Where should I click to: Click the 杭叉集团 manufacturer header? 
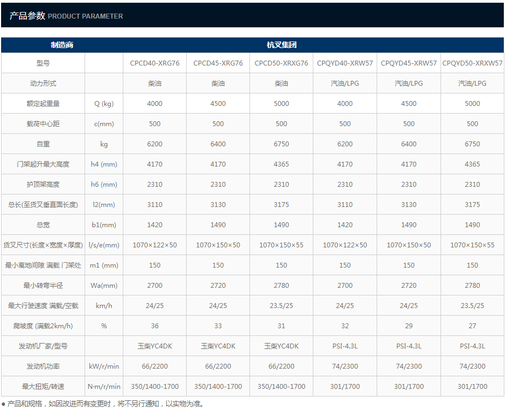(x=282, y=45)
